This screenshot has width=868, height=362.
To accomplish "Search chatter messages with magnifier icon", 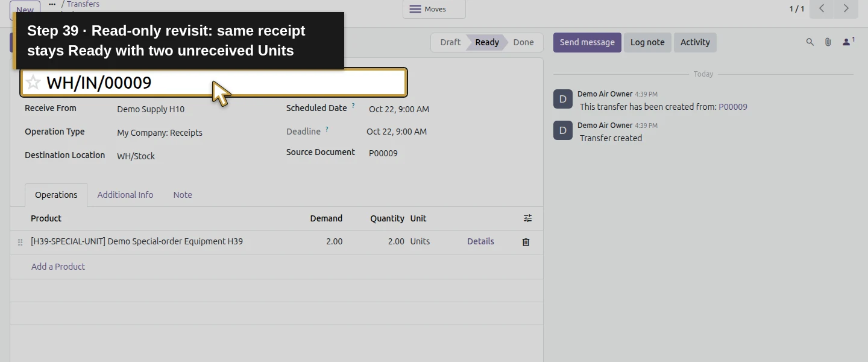I will (x=810, y=42).
